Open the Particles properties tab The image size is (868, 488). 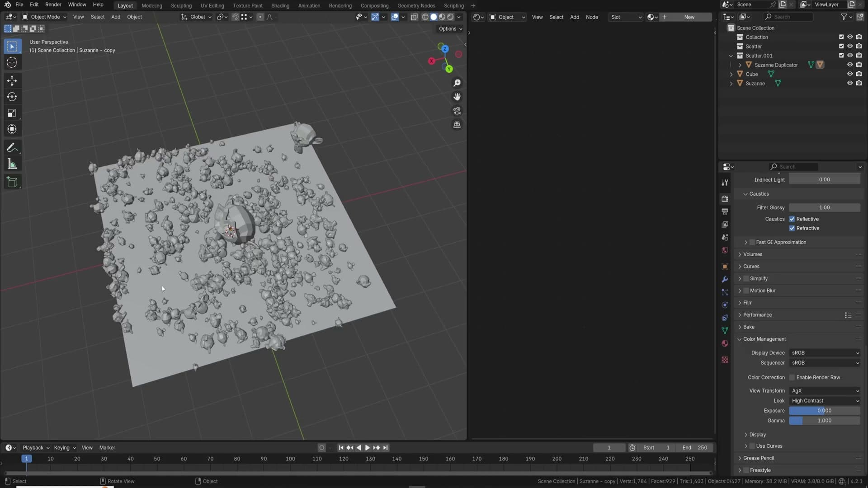coord(725,292)
